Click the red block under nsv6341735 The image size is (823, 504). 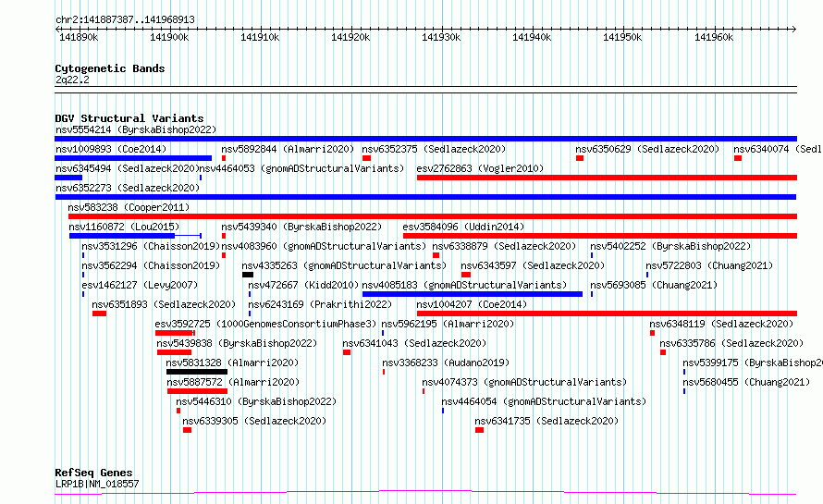[x=479, y=430]
